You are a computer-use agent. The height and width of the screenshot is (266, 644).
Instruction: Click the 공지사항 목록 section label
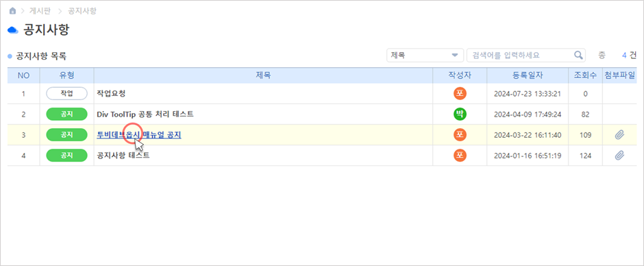tap(41, 56)
